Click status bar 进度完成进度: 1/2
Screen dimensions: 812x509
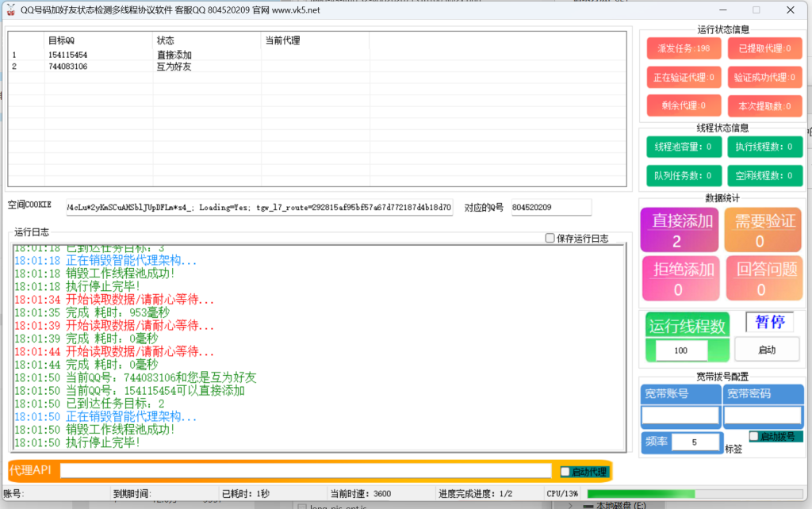coord(476,494)
